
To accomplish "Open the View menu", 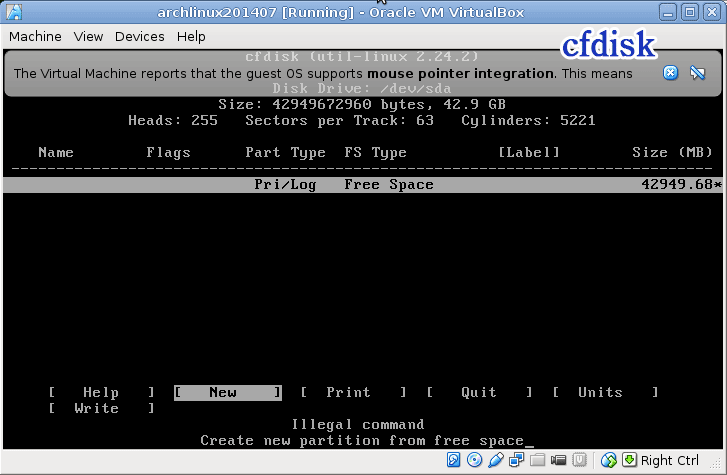I will (x=88, y=37).
